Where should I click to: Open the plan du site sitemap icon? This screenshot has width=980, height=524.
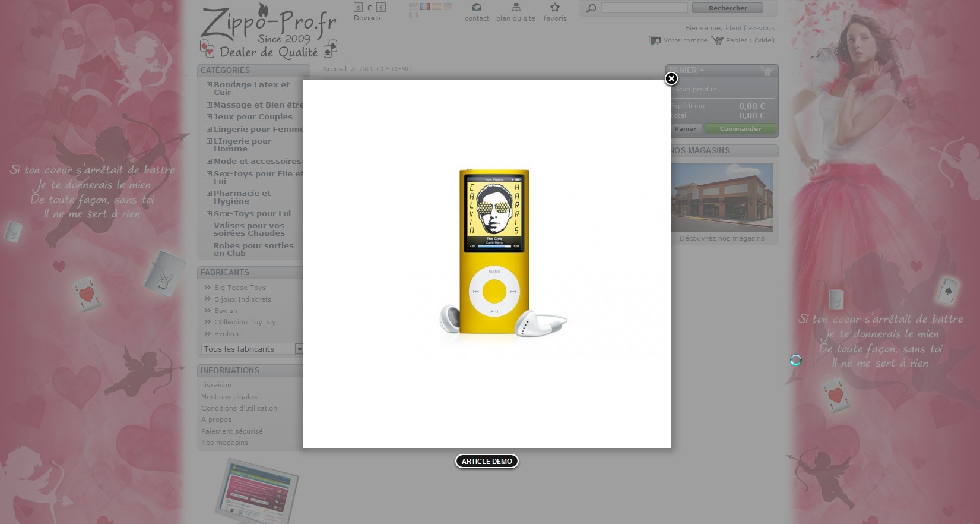pos(516,7)
